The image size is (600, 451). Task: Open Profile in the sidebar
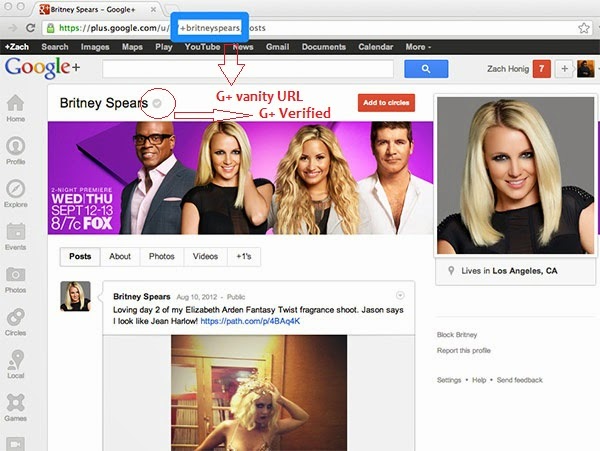(x=15, y=151)
